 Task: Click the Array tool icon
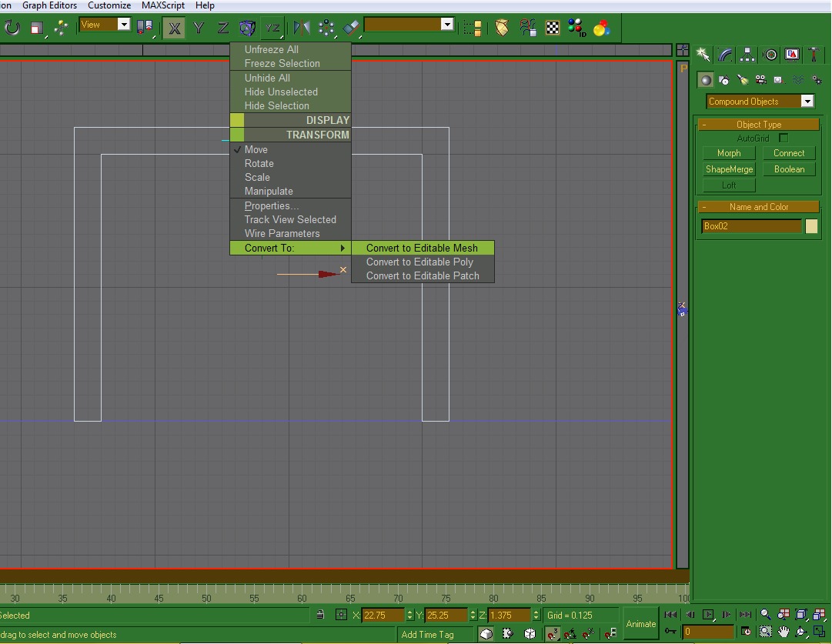coord(326,28)
